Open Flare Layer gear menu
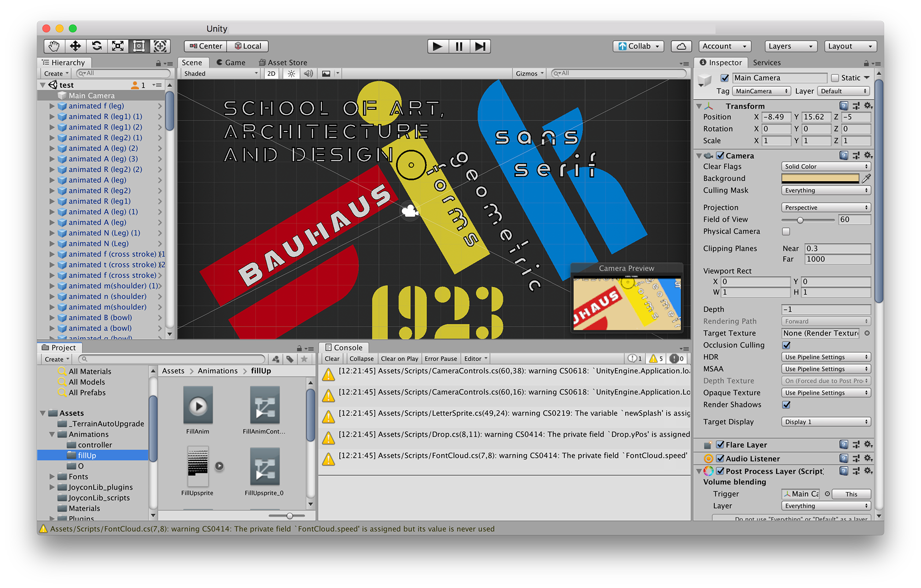 (x=868, y=445)
